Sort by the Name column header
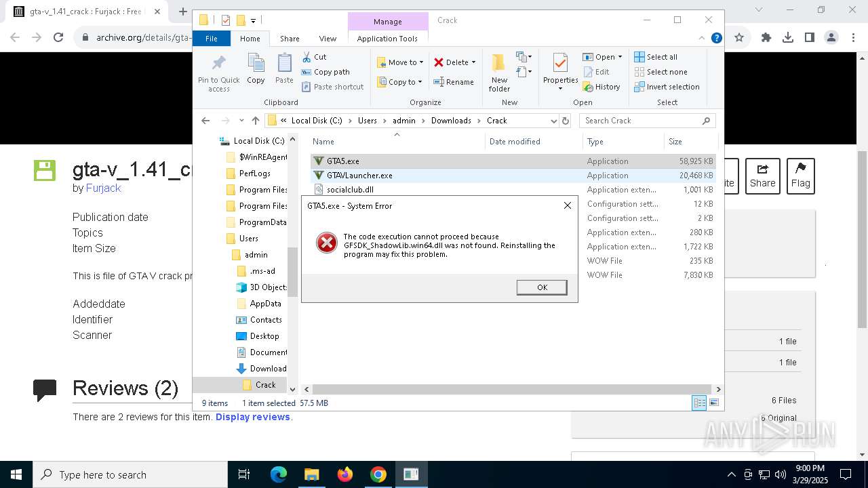The image size is (868, 488). click(397, 141)
